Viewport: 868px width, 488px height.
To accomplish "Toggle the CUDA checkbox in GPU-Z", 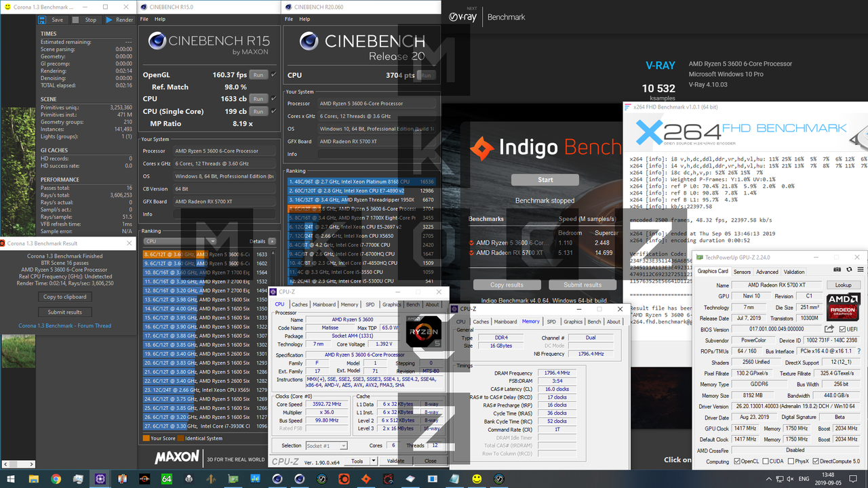I will [x=766, y=462].
